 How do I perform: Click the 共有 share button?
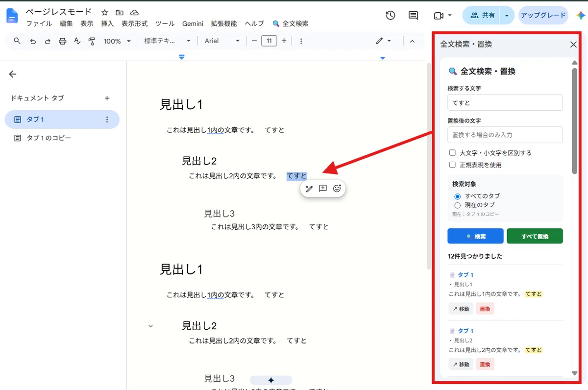(x=482, y=16)
